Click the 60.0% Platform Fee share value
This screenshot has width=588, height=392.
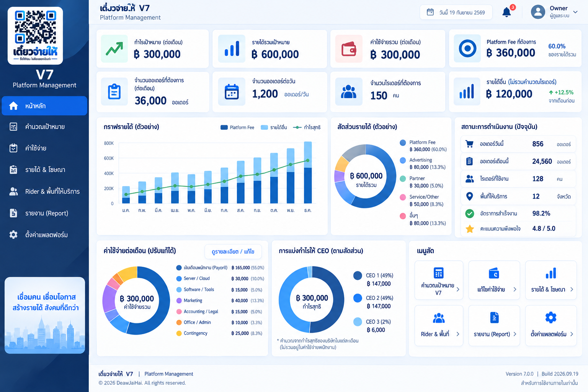point(557,46)
